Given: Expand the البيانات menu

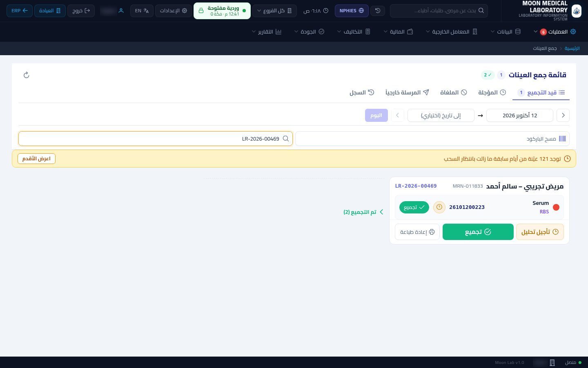Looking at the screenshot, I should 506,31.
